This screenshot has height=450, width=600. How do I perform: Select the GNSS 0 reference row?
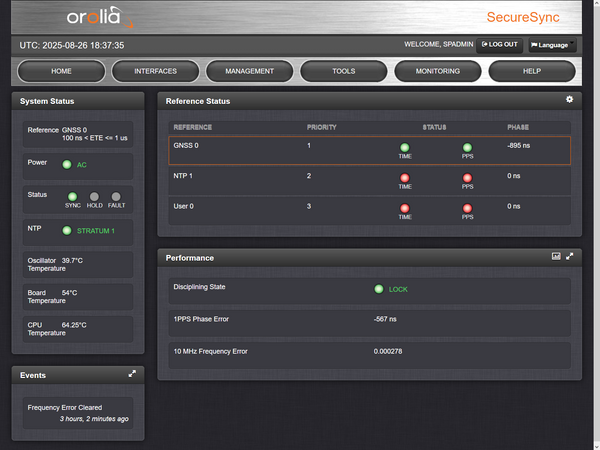370,151
